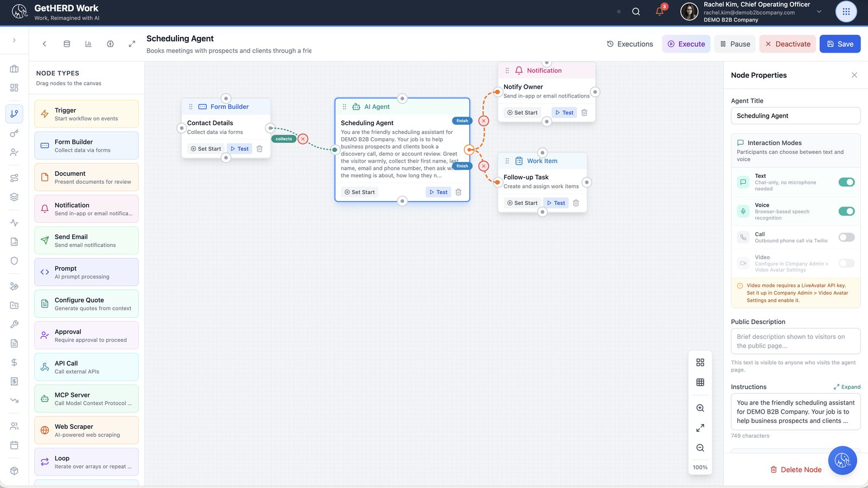The width and height of the screenshot is (868, 488).
Task: Enable the Call interaction mode toggle
Action: (846, 237)
